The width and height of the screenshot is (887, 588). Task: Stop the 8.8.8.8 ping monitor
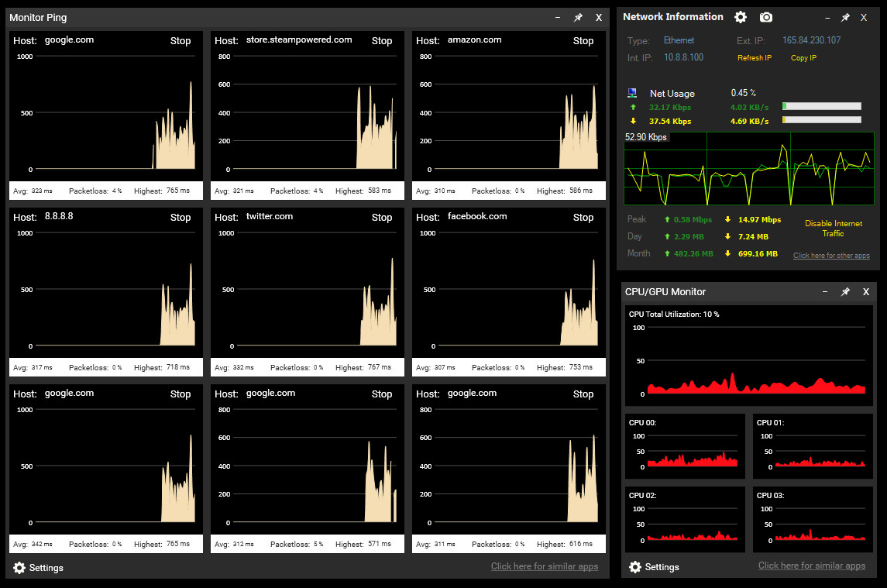pos(180,218)
